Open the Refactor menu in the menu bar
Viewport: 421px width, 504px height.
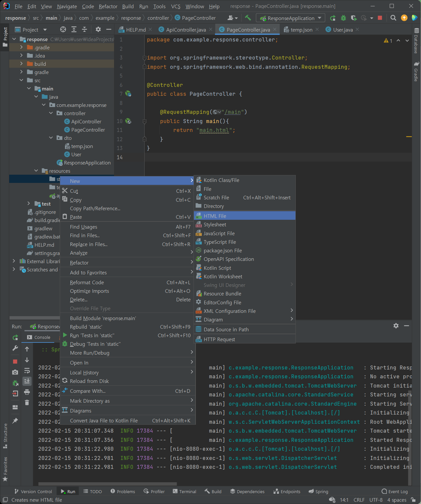point(108,6)
